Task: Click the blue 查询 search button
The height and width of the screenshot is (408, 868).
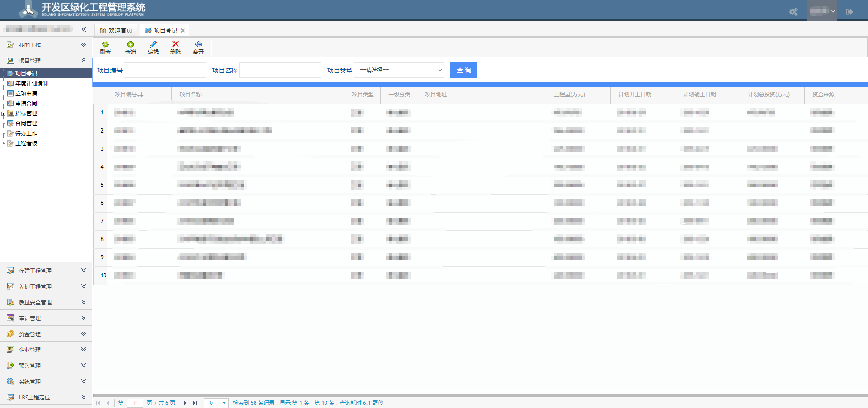Action: pyautogui.click(x=463, y=70)
